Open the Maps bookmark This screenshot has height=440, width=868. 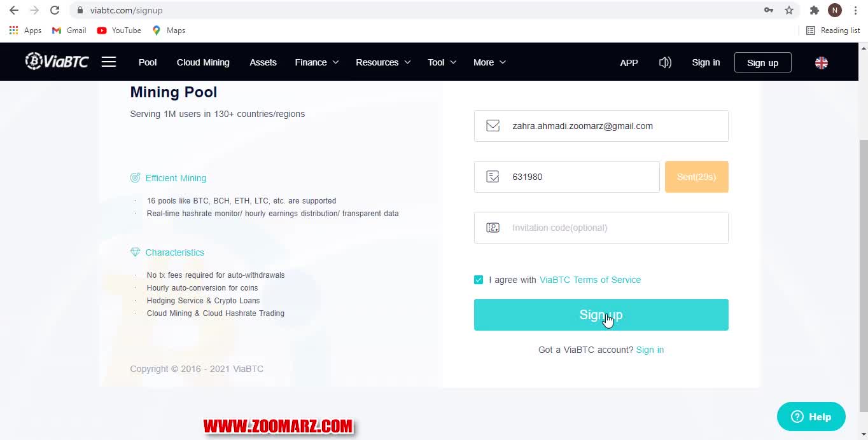[169, 31]
